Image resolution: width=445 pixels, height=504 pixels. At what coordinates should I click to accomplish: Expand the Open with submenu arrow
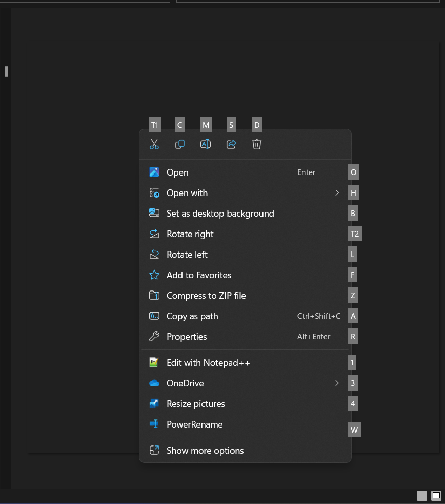(337, 193)
